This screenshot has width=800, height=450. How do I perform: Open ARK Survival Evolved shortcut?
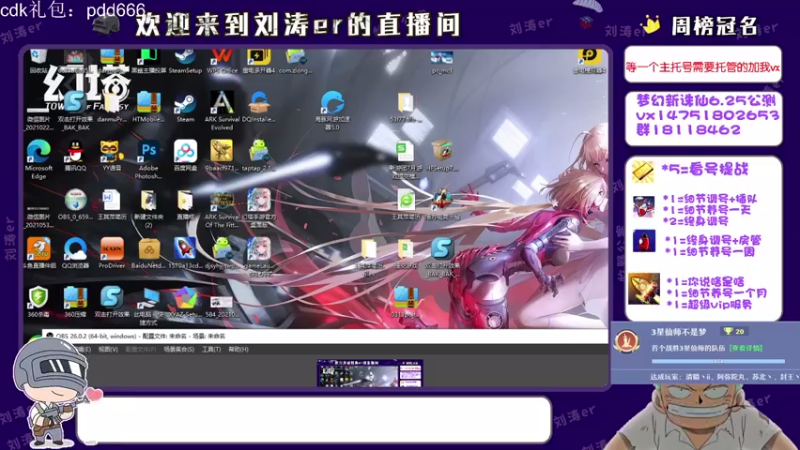click(222, 110)
